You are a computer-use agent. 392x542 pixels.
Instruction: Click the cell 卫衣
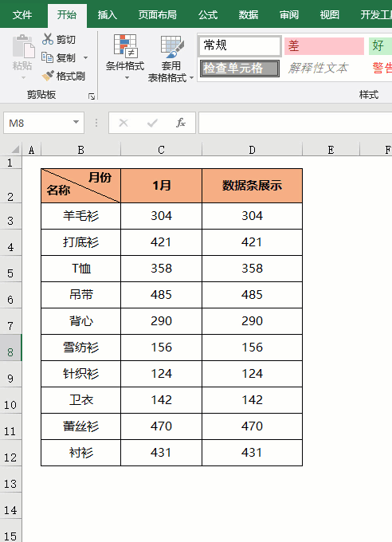point(81,399)
